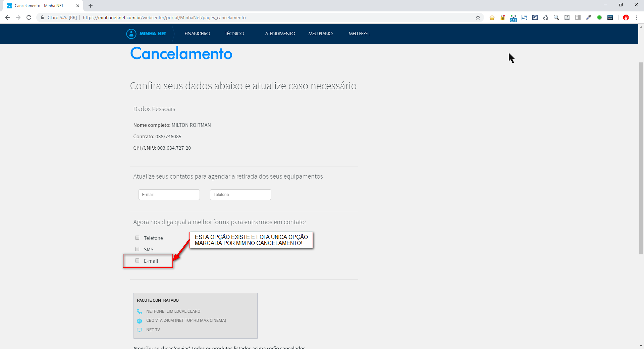Image resolution: width=644 pixels, height=349 pixels.
Task: Click NET TV package item
Action: pos(153,330)
